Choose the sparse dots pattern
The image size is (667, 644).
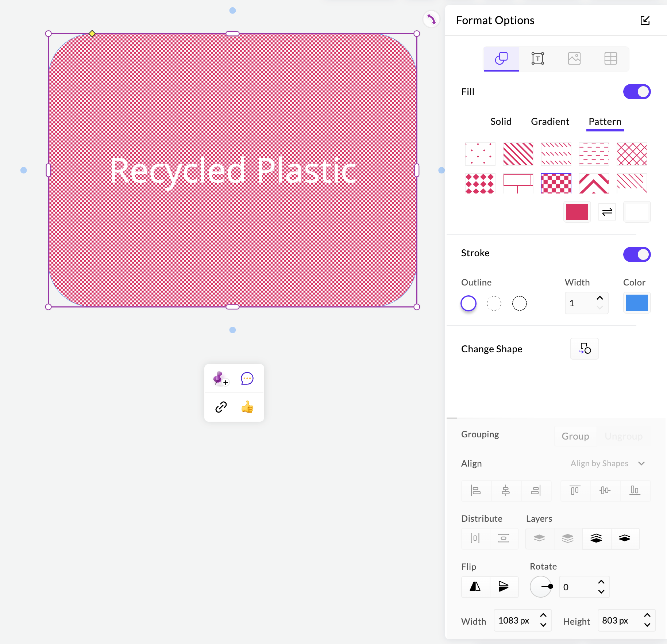tap(480, 154)
